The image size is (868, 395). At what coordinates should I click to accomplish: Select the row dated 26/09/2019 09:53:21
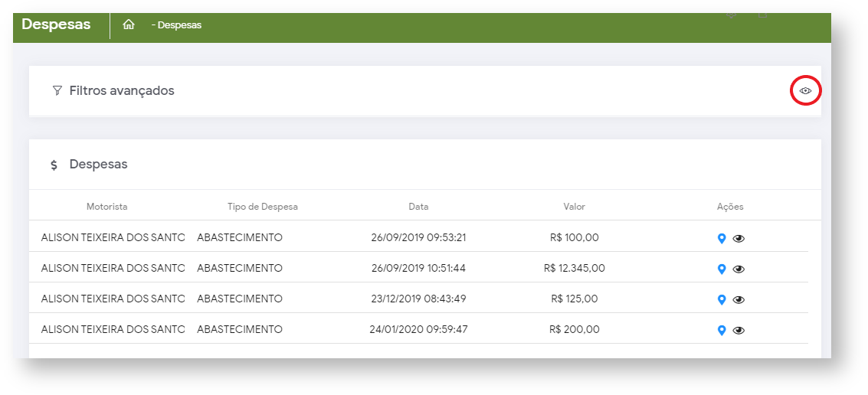pos(418,238)
